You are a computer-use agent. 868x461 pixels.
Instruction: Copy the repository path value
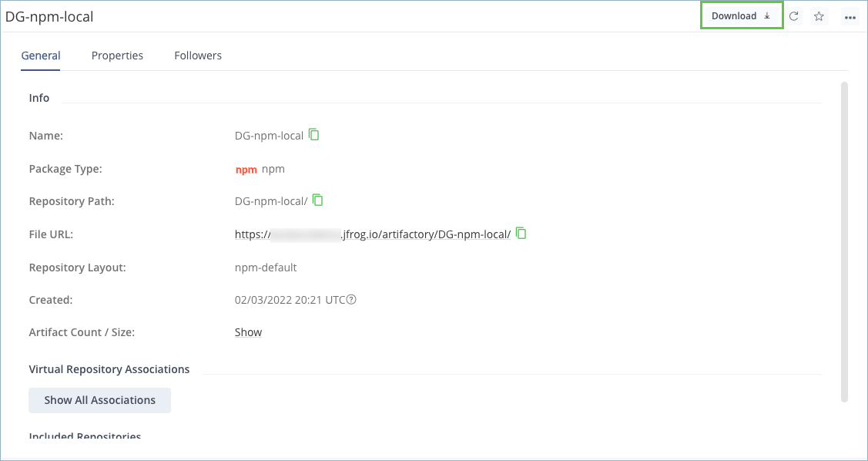[x=318, y=200]
